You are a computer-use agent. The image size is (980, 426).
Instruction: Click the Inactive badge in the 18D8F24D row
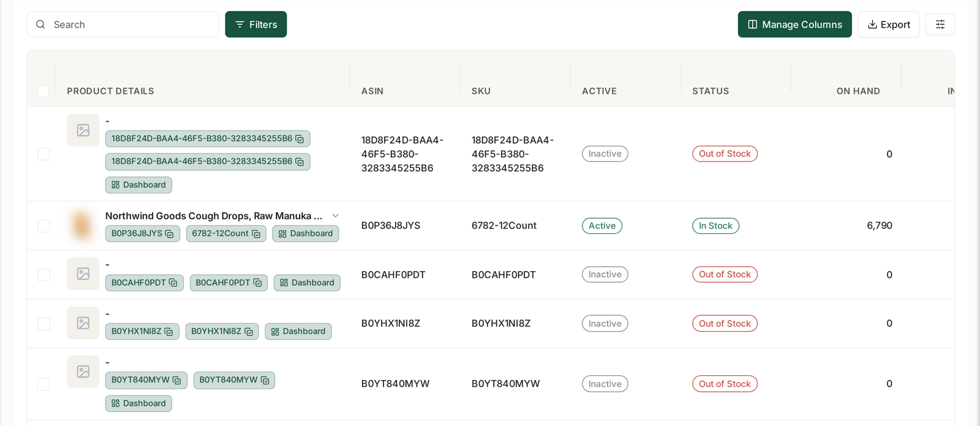point(605,154)
